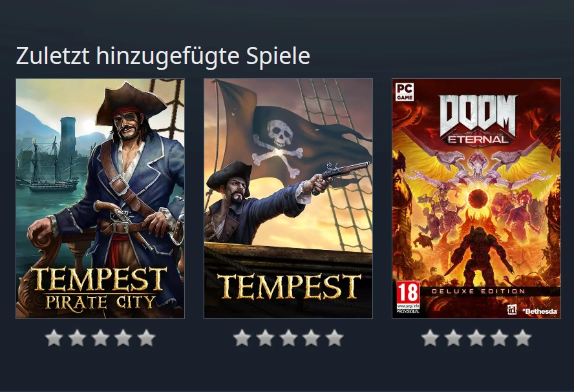Set DOOM Eternal rating to three stars

(476, 338)
